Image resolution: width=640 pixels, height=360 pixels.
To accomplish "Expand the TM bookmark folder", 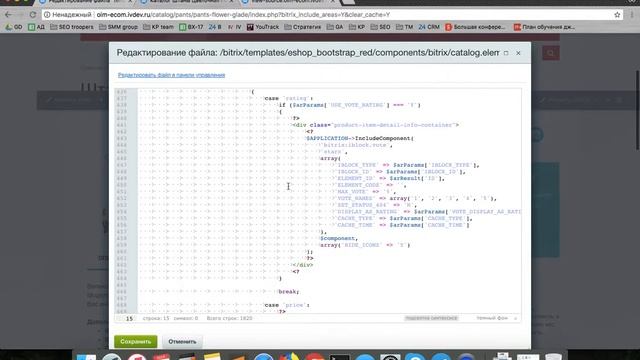I will [404, 27].
